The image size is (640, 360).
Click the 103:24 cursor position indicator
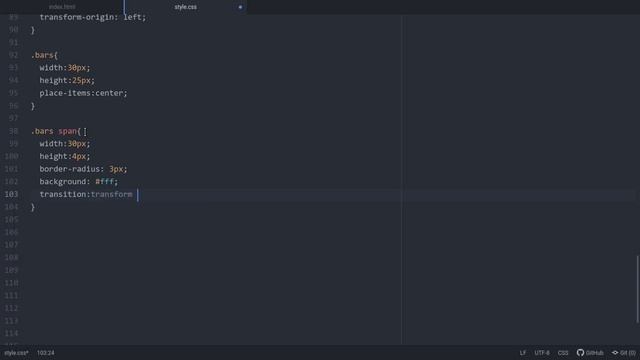pos(46,353)
